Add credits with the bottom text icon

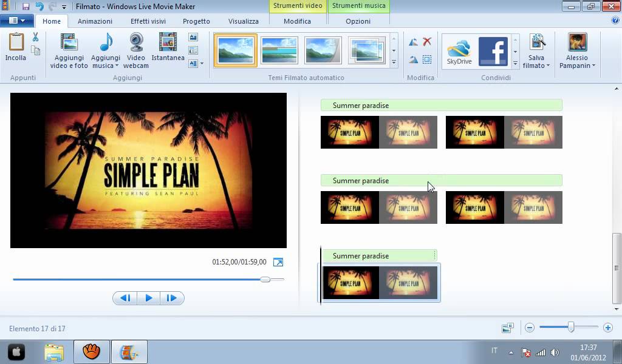[193, 63]
